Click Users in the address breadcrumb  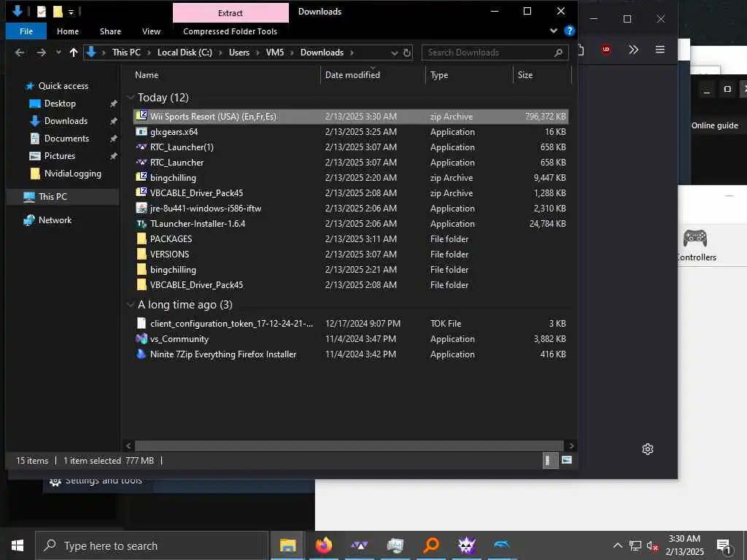click(x=239, y=52)
